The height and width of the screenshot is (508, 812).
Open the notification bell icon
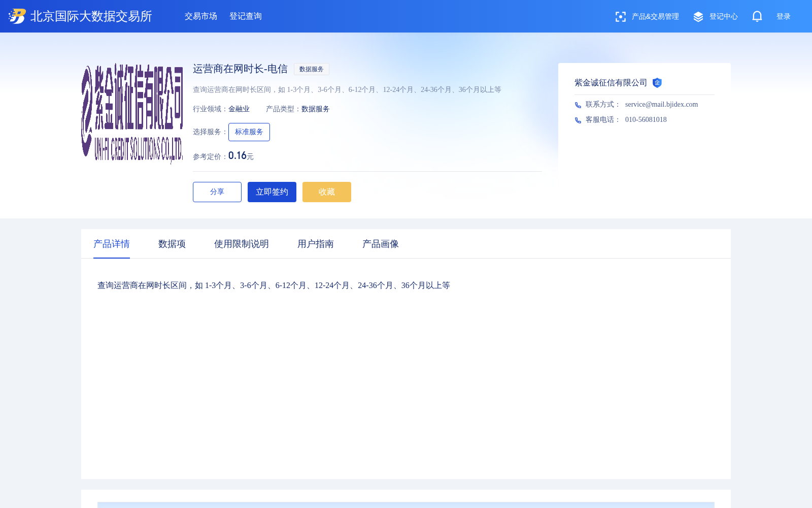tap(757, 16)
